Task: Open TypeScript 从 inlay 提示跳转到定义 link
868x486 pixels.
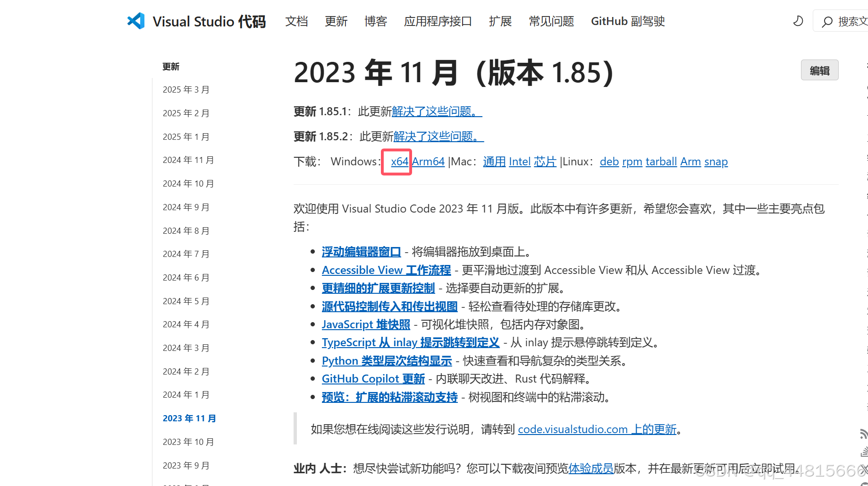Action: click(411, 342)
